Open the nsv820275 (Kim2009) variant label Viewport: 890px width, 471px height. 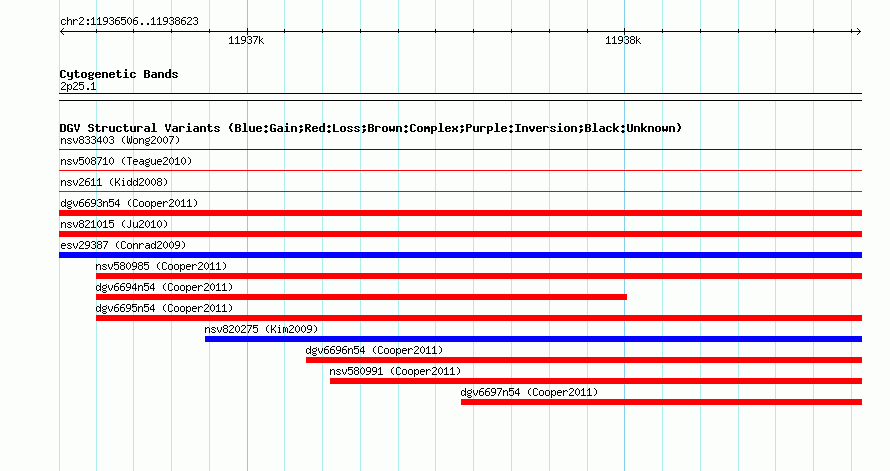pyautogui.click(x=261, y=329)
